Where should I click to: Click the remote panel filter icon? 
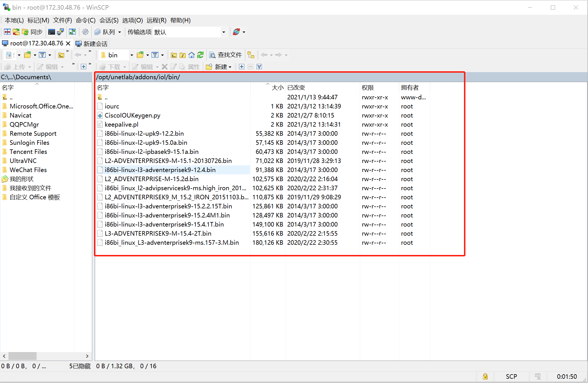[155, 55]
